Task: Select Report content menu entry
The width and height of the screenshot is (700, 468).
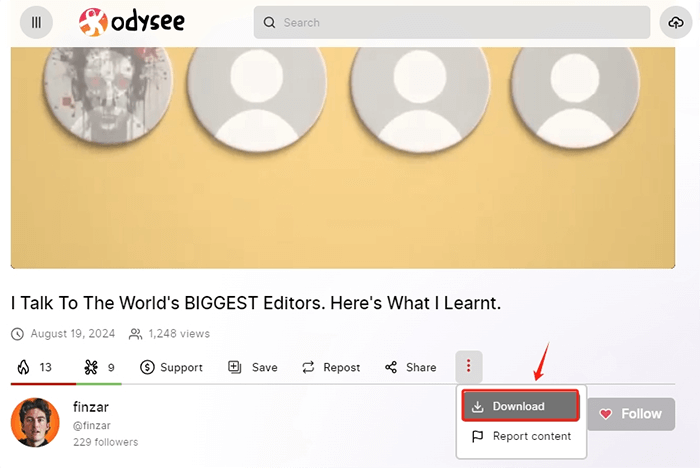Action: (521, 436)
